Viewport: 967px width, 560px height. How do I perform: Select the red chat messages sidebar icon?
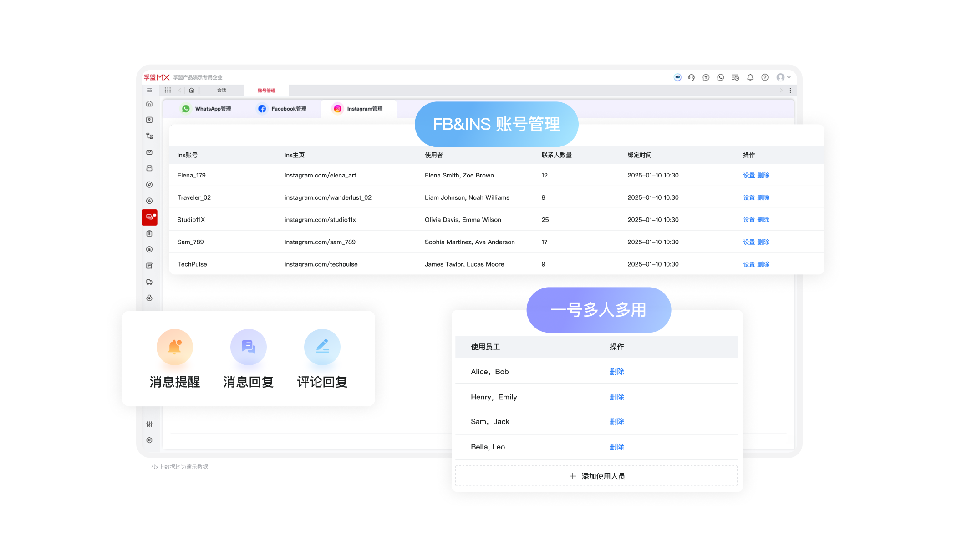tap(149, 217)
